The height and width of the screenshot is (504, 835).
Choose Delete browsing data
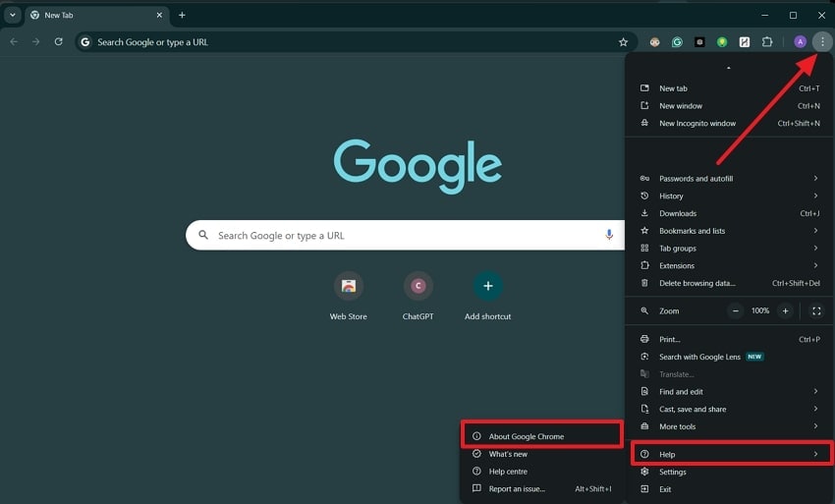tap(730, 283)
